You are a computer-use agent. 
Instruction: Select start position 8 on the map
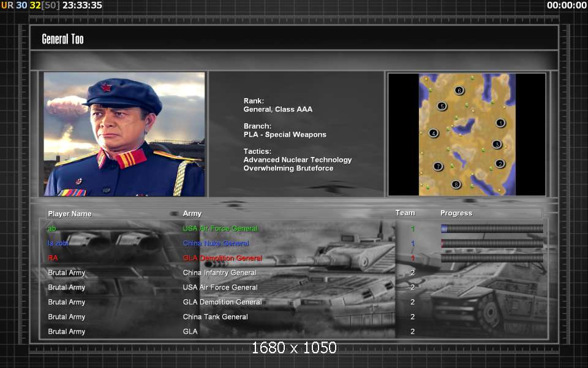click(x=456, y=184)
